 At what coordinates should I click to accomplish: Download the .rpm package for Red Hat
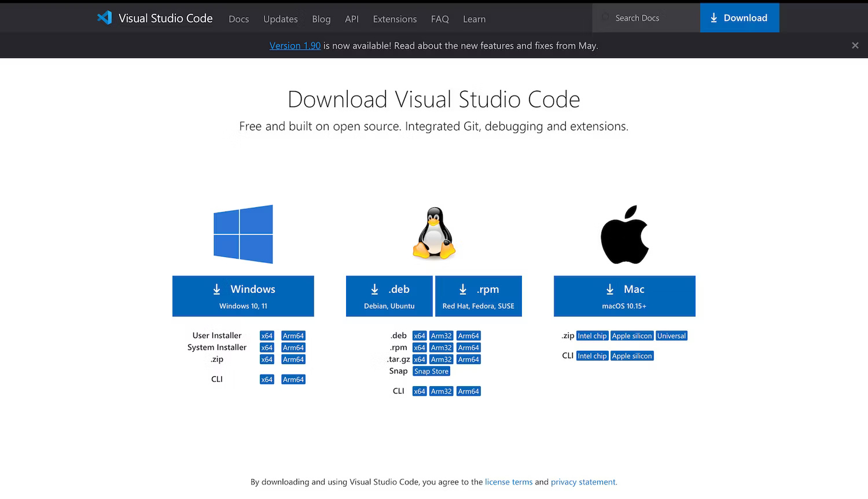tap(478, 296)
